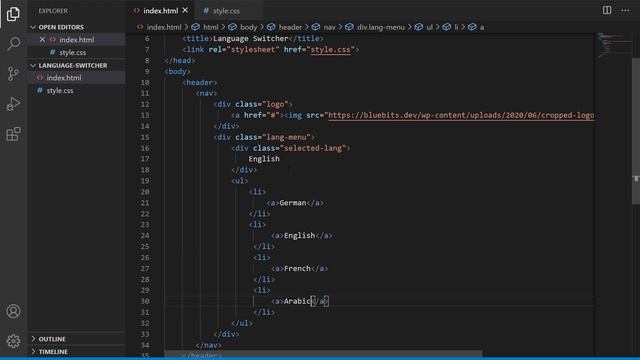The width and height of the screenshot is (640, 360).
Task: Click the closing nav tag line 34
Action: 209,345
